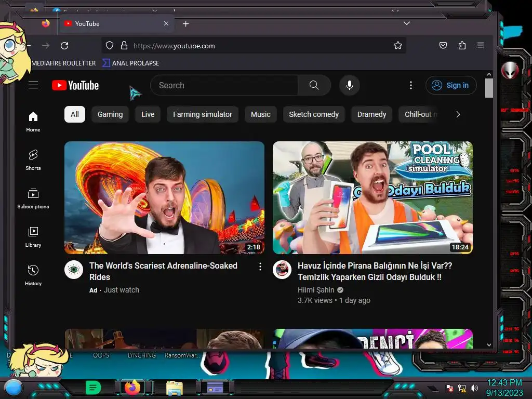Visit Hilmi Şahin channel name link
Image resolution: width=532 pixels, height=399 pixels.
point(316,290)
